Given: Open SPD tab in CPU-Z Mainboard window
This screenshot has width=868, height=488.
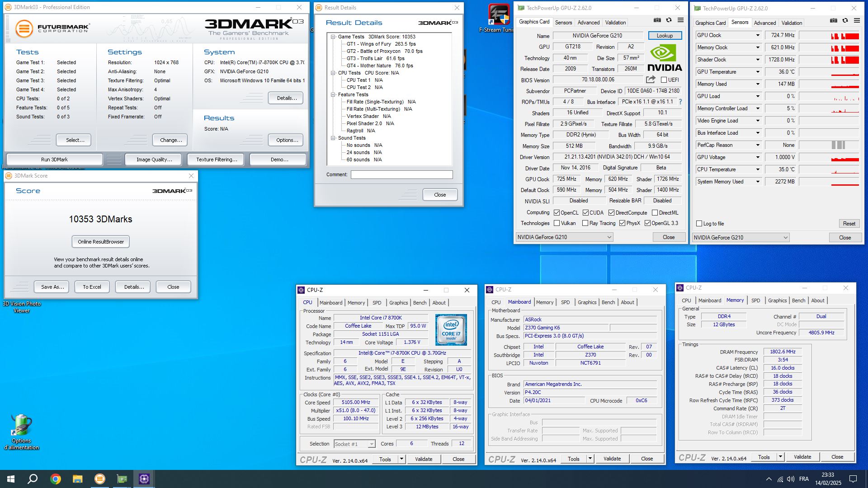Looking at the screenshot, I should pos(565,302).
